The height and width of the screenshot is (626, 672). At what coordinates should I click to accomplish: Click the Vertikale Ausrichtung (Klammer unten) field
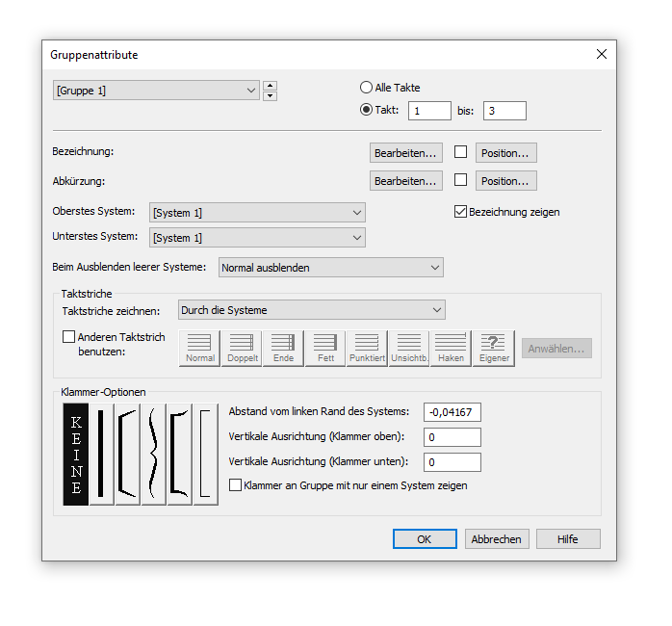point(452,462)
